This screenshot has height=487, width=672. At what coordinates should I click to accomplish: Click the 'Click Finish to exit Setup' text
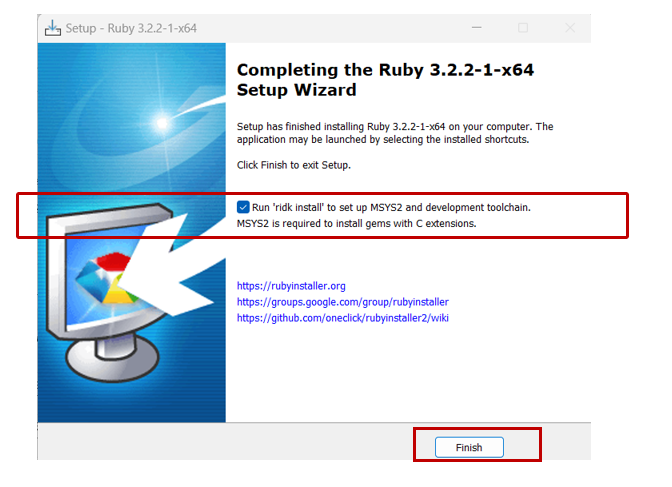(294, 165)
